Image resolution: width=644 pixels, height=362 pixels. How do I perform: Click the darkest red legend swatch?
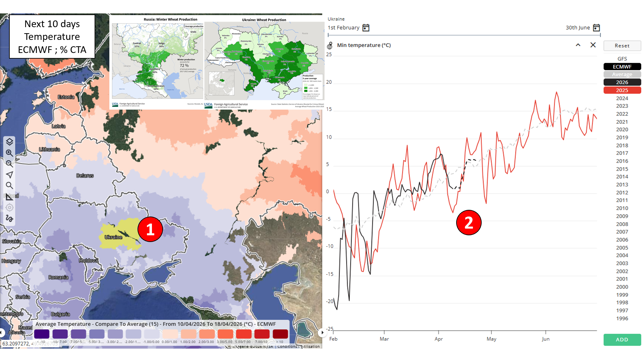click(x=280, y=334)
